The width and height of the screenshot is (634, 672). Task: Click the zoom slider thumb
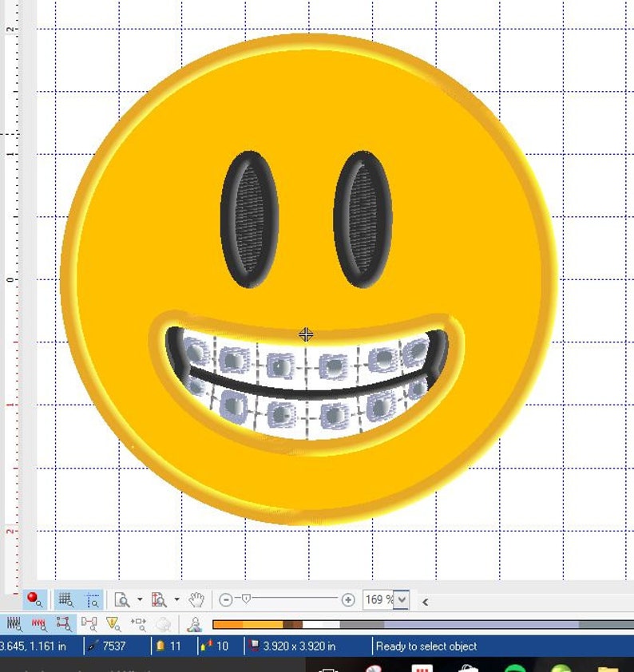[x=246, y=599]
